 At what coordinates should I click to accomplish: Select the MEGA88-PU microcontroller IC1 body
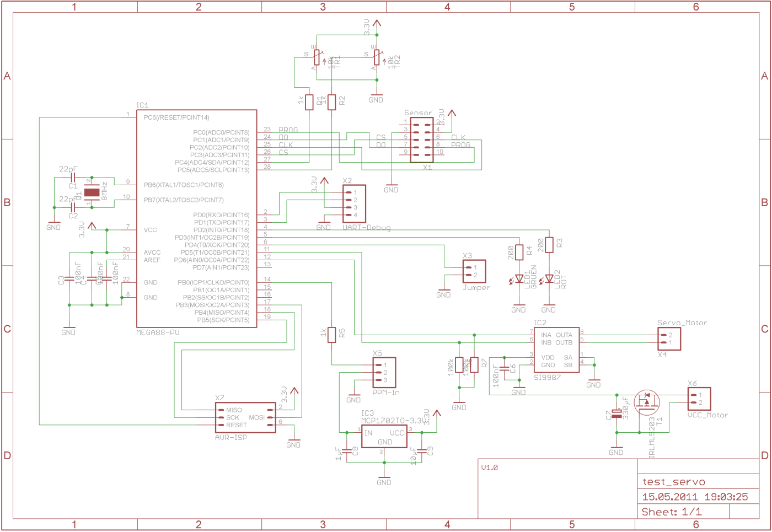pos(197,218)
